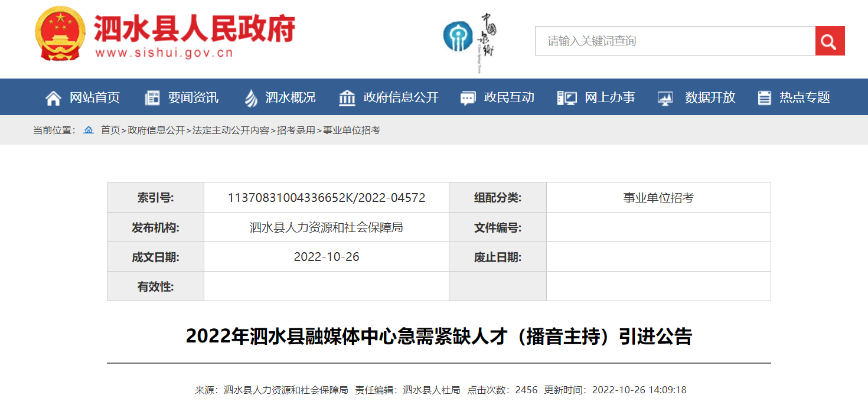This screenshot has width=868, height=408.
Task: Click the list icon beside 热点专题
Action: (x=764, y=98)
